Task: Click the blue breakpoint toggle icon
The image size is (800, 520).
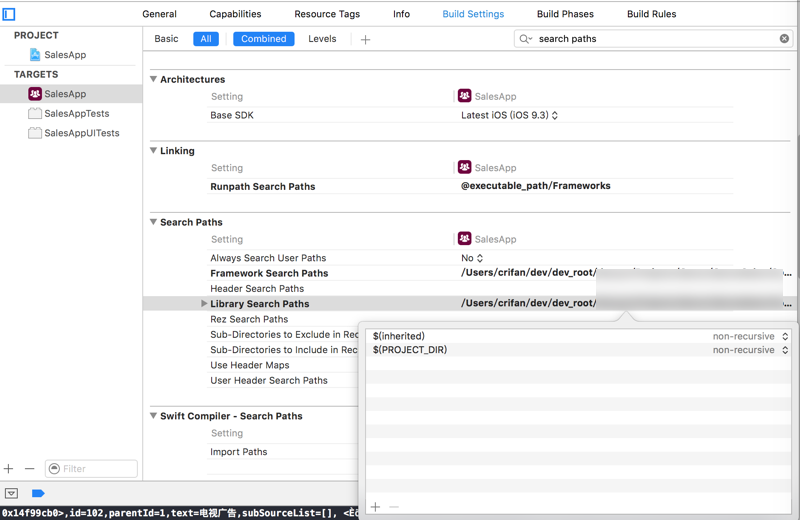Action: [x=38, y=493]
